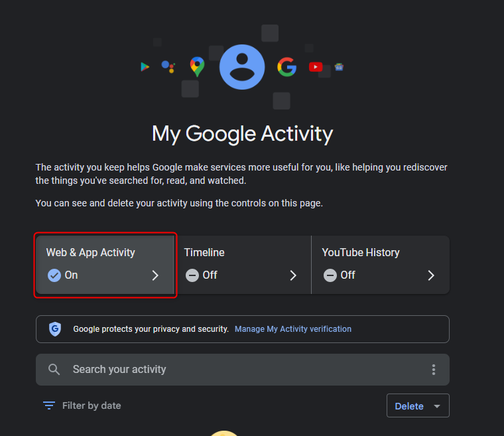The width and height of the screenshot is (504, 436).
Task: Click the filter lines icon
Action: click(49, 405)
